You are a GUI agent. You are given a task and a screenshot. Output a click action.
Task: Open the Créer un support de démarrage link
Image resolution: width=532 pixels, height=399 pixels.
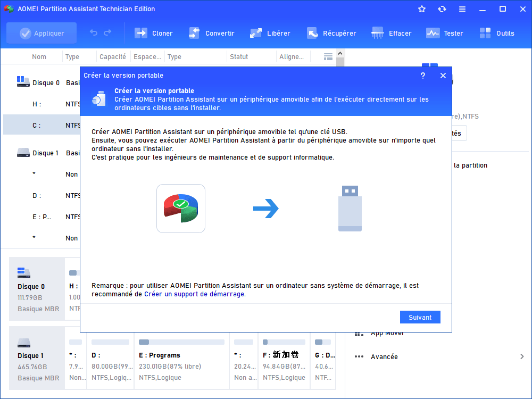point(194,294)
